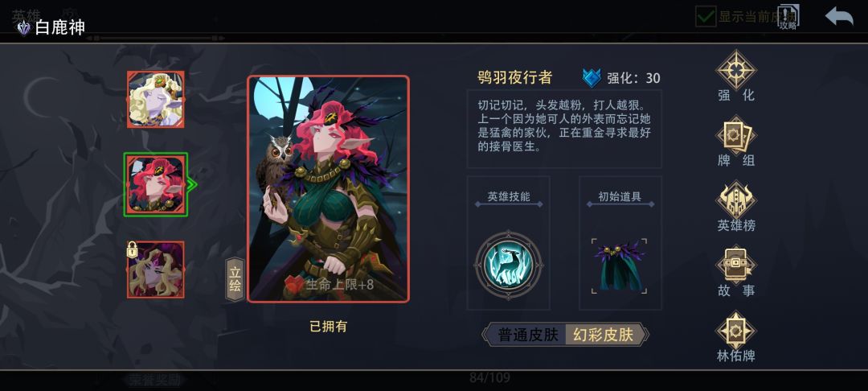
Task: Open the 立绘 full artwork tab
Action: [x=235, y=280]
